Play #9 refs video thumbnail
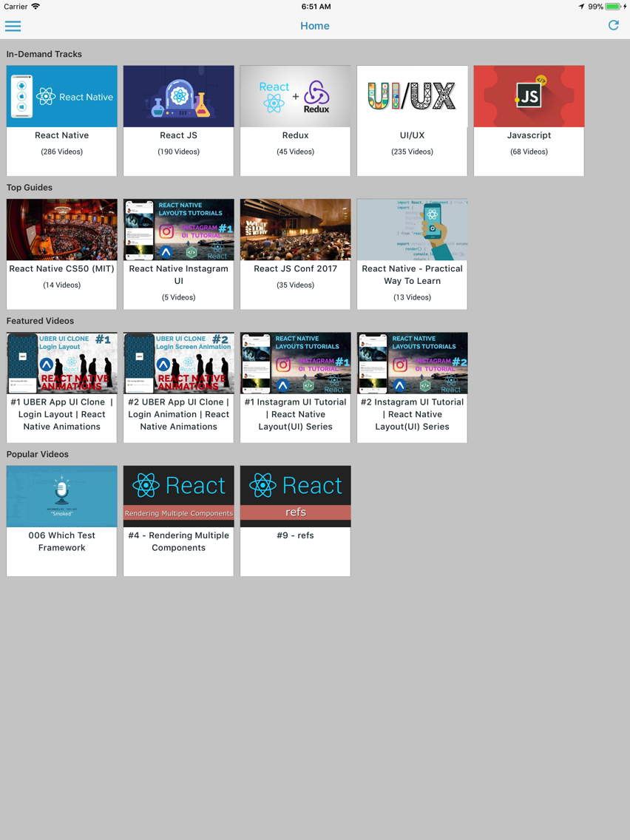 [295, 497]
